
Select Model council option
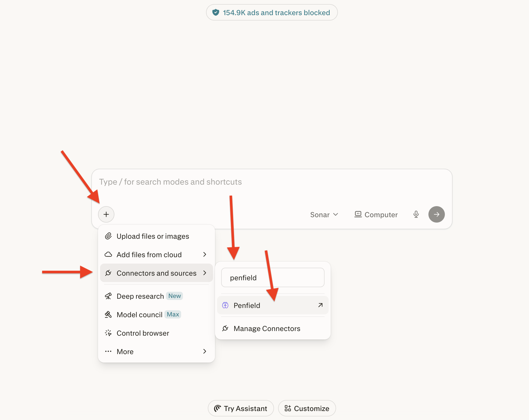(156, 315)
